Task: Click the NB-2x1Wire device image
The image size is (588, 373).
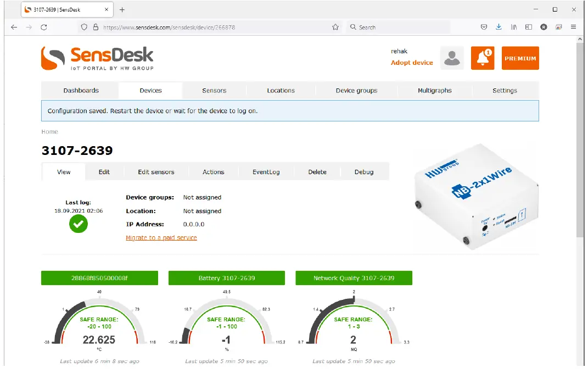Action: (x=476, y=196)
